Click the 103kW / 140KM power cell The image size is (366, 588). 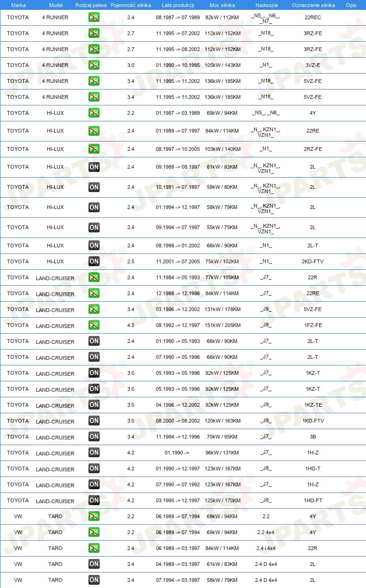click(222, 149)
